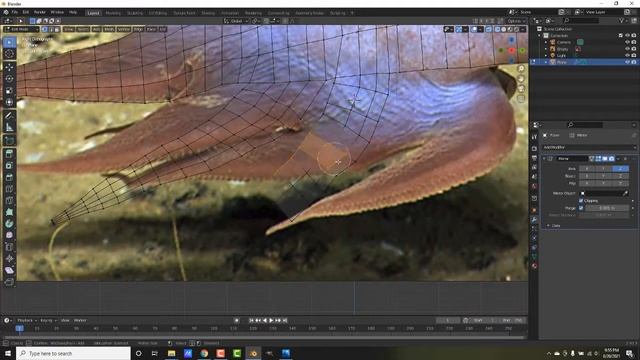
Task: Hide the Camera object in the outliner
Action: click(627, 42)
